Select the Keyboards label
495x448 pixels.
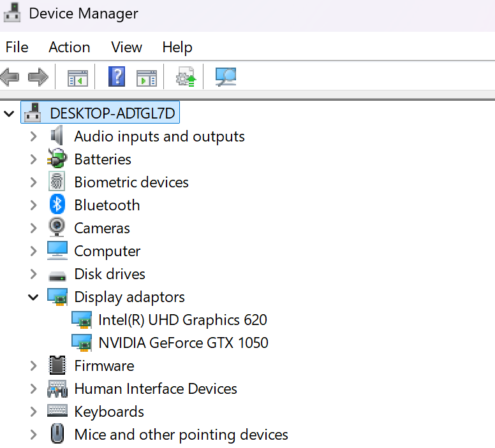pos(109,412)
